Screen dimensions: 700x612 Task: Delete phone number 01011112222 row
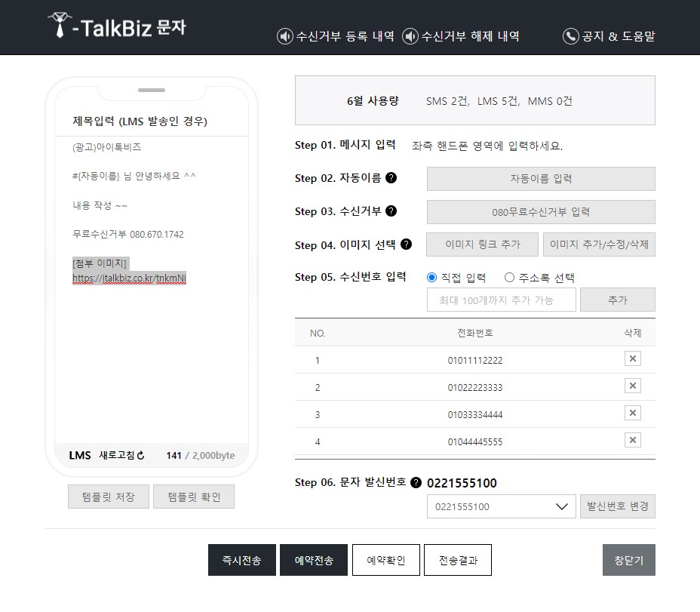tap(633, 358)
